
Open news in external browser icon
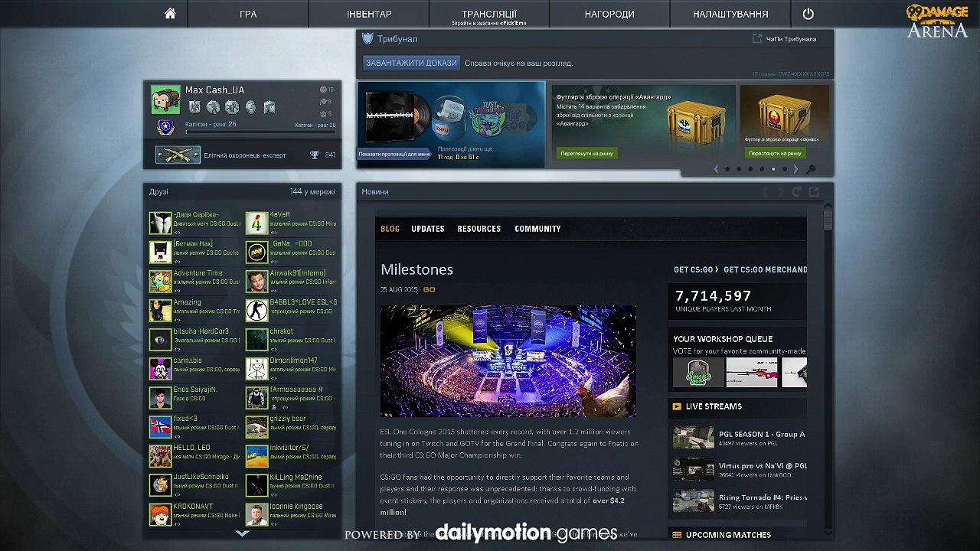(814, 192)
